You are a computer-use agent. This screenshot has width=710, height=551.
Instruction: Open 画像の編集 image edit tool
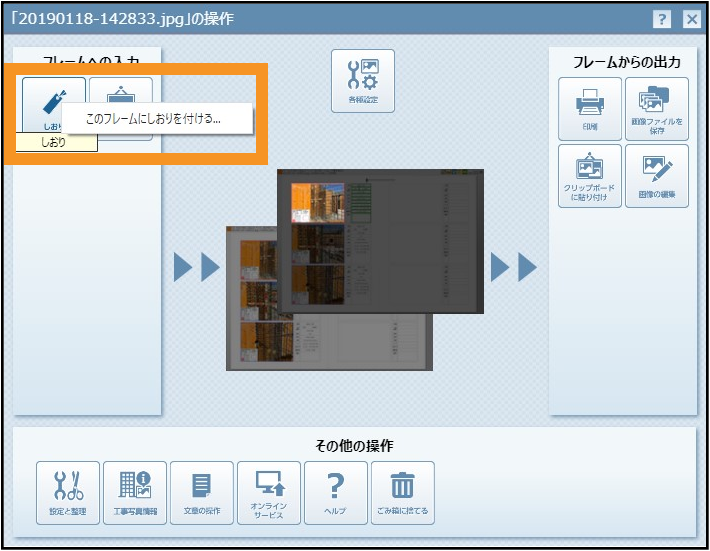point(657,176)
